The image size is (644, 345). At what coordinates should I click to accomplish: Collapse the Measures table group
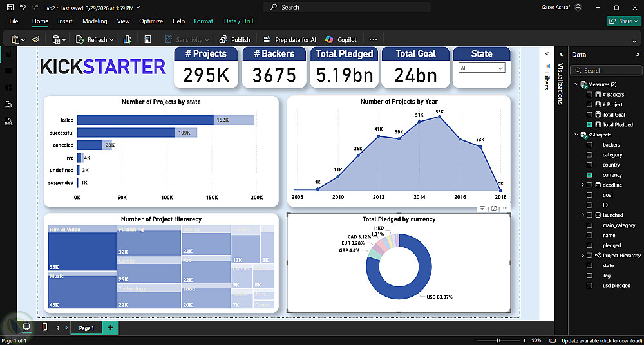point(576,84)
